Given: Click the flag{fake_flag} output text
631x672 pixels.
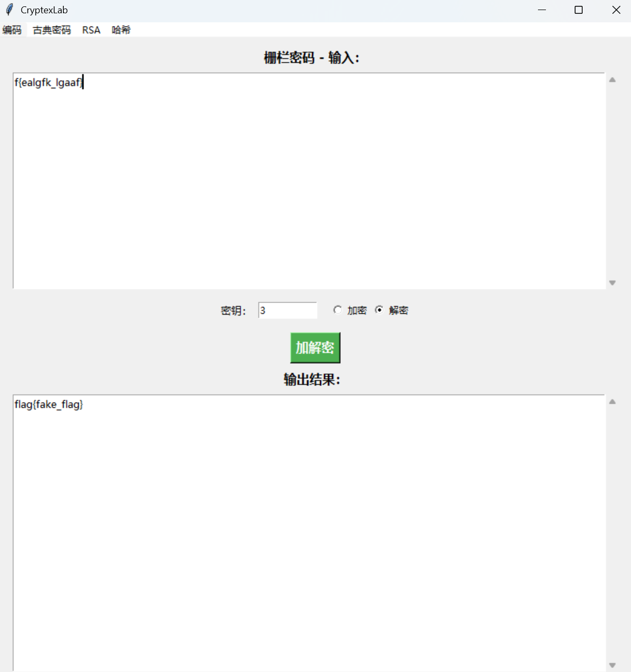Looking at the screenshot, I should tap(49, 405).
